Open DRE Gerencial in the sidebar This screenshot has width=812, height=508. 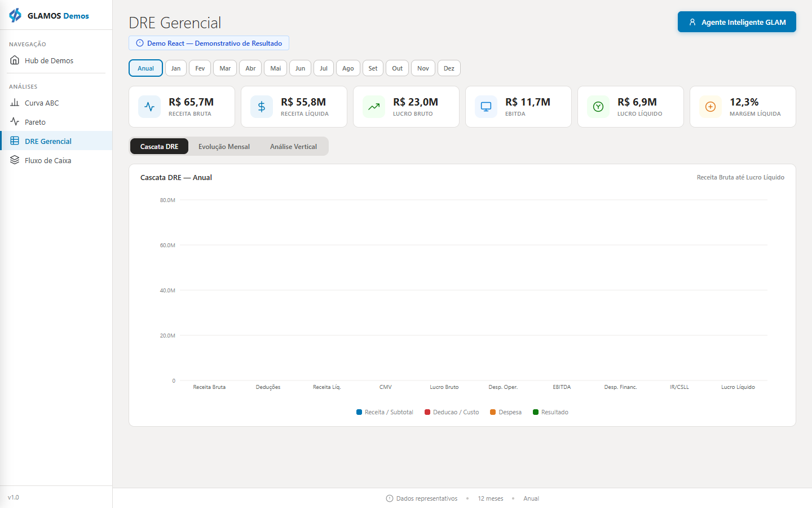pos(56,141)
